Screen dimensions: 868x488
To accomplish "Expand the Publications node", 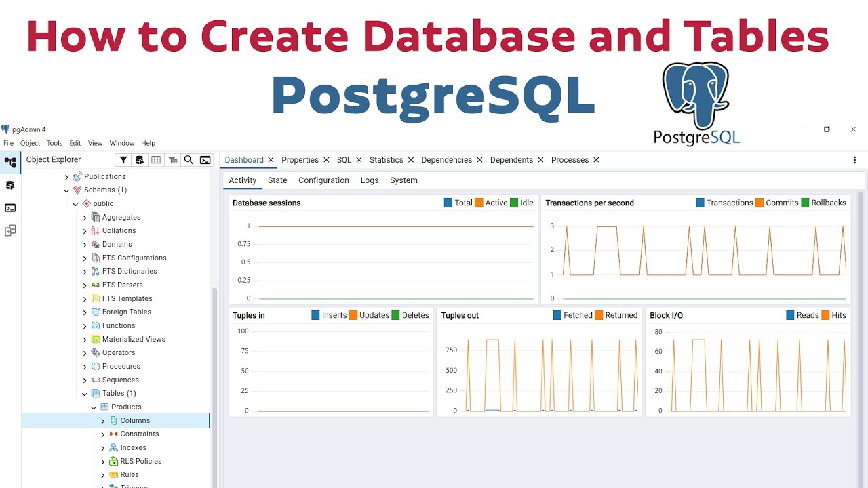I will [66, 177].
